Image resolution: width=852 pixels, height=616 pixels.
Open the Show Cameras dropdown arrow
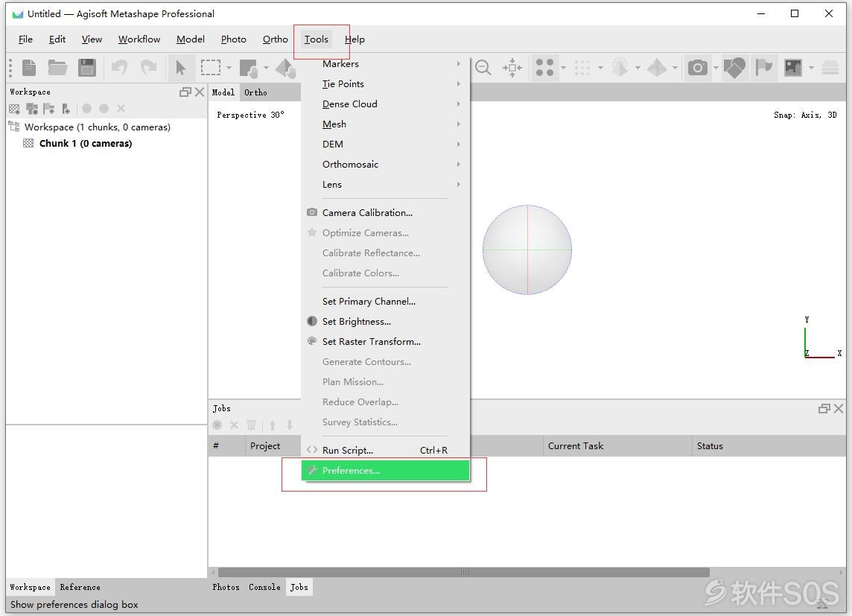(716, 68)
